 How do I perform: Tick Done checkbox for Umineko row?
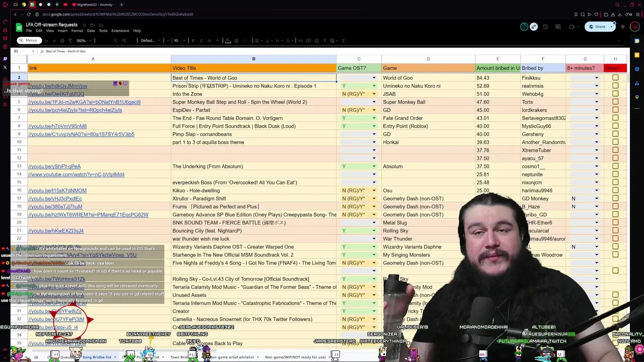coord(615,86)
